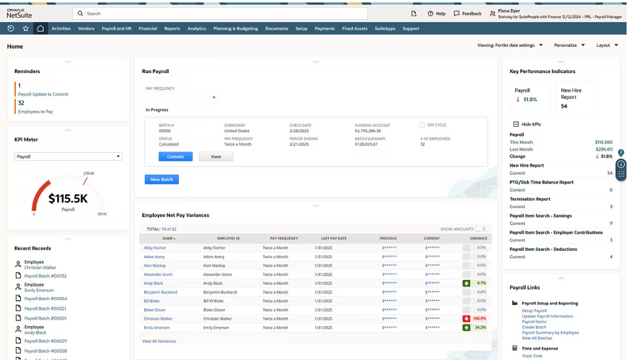This screenshot has height=364, width=629.
Task: Open the SuiteApps menu
Action: [x=385, y=29]
